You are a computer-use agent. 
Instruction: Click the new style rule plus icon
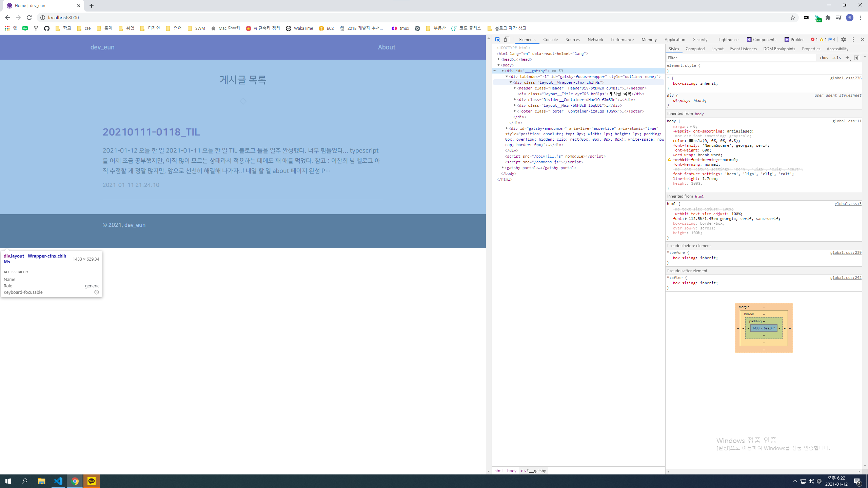coord(847,58)
